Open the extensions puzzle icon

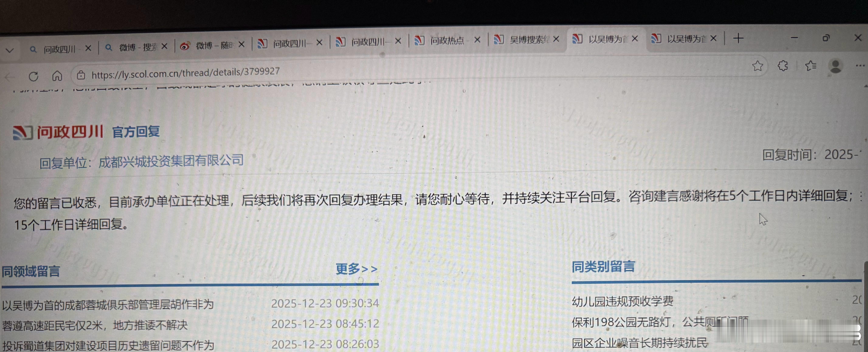click(x=783, y=66)
